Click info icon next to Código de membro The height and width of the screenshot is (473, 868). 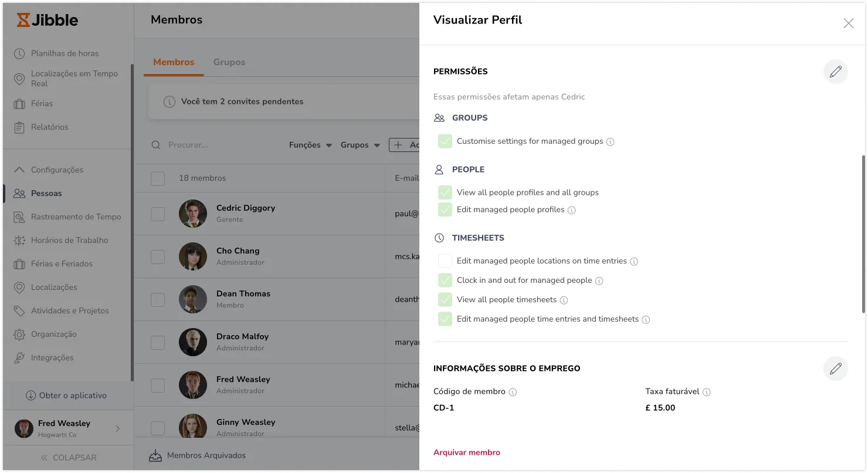[x=513, y=392]
